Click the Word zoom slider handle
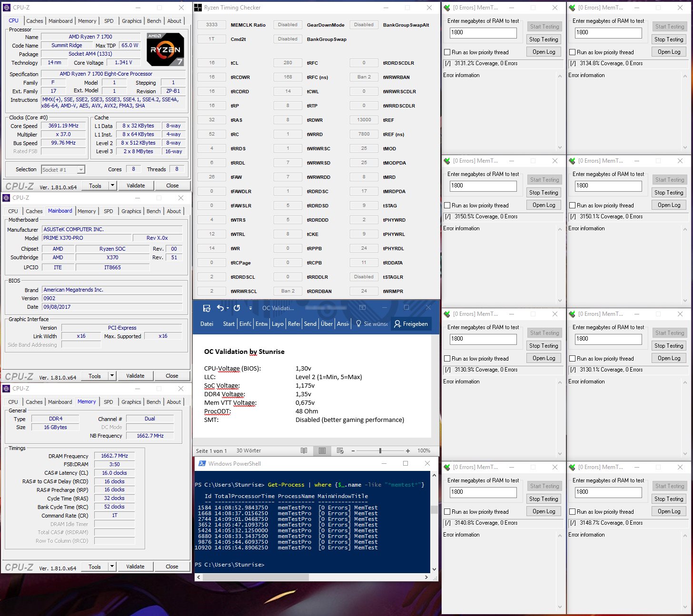 [x=380, y=450]
